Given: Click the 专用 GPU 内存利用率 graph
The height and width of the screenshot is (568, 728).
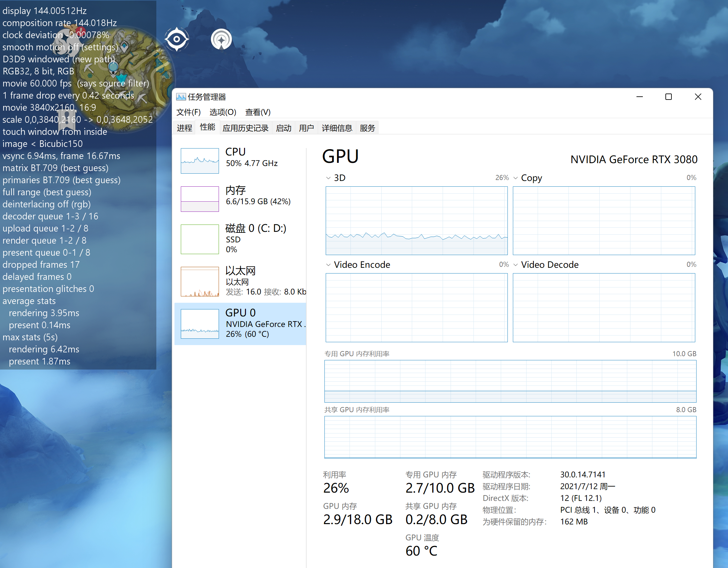Looking at the screenshot, I should tap(510, 381).
